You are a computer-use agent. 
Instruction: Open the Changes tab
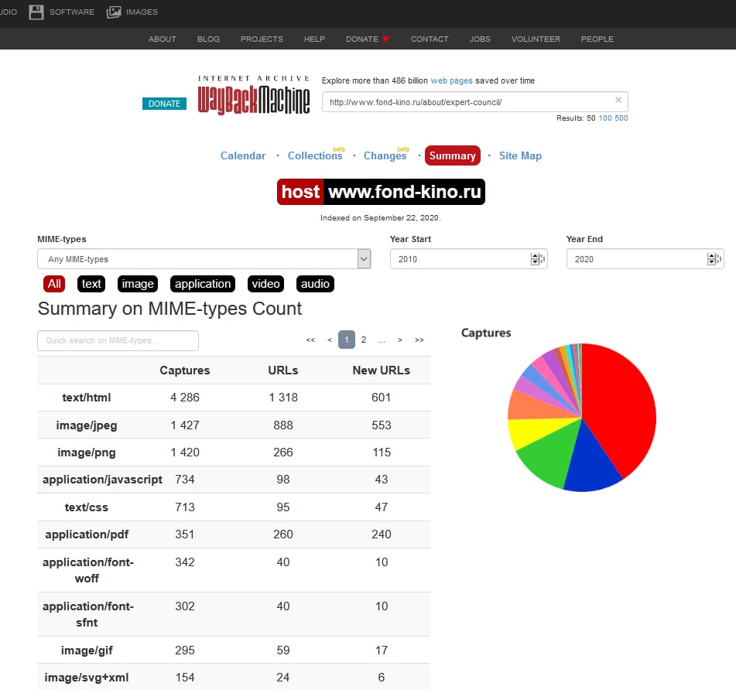[x=385, y=155]
